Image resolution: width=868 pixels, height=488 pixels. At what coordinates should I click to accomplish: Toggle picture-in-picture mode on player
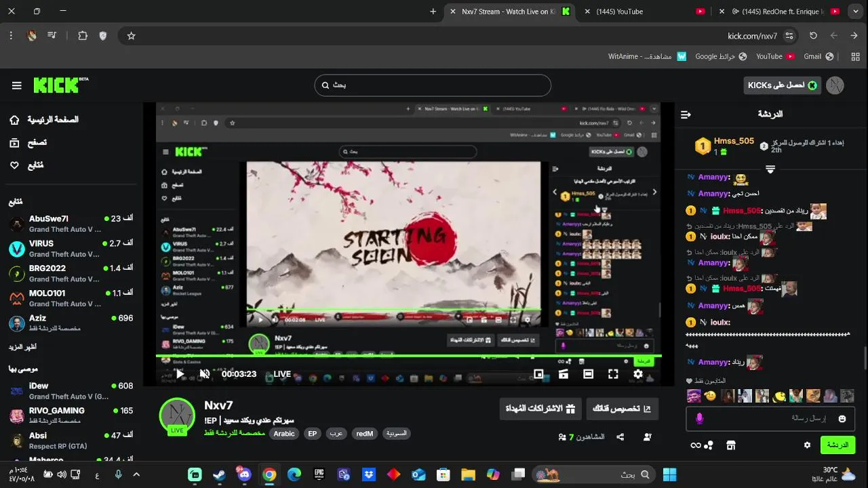[538, 373]
